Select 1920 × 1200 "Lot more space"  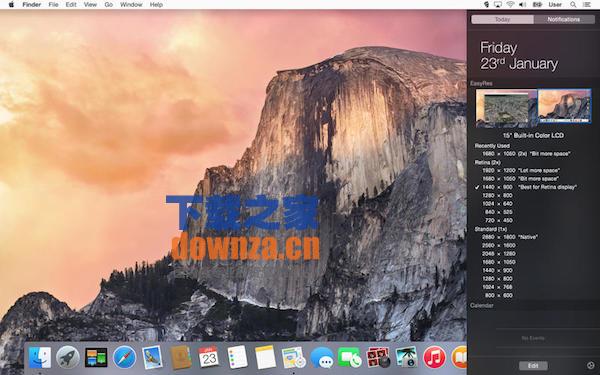[521, 170]
